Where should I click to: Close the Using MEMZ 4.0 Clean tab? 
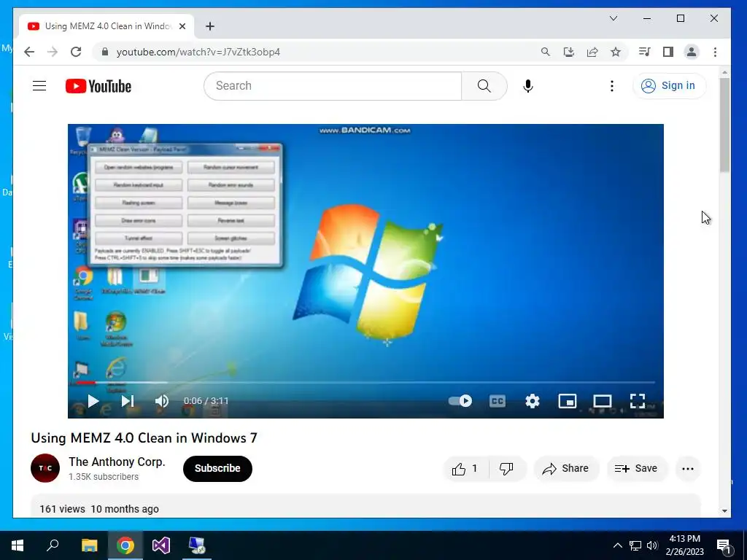click(x=182, y=26)
